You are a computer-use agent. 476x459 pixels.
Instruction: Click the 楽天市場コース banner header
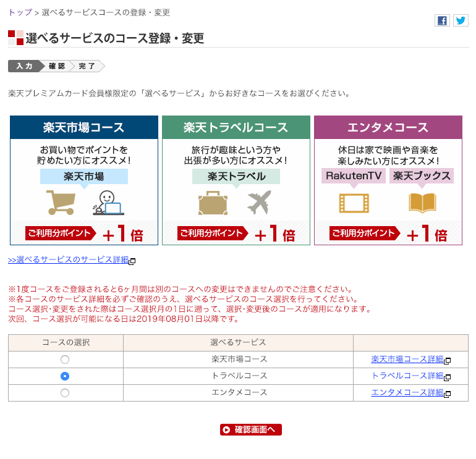tap(84, 127)
